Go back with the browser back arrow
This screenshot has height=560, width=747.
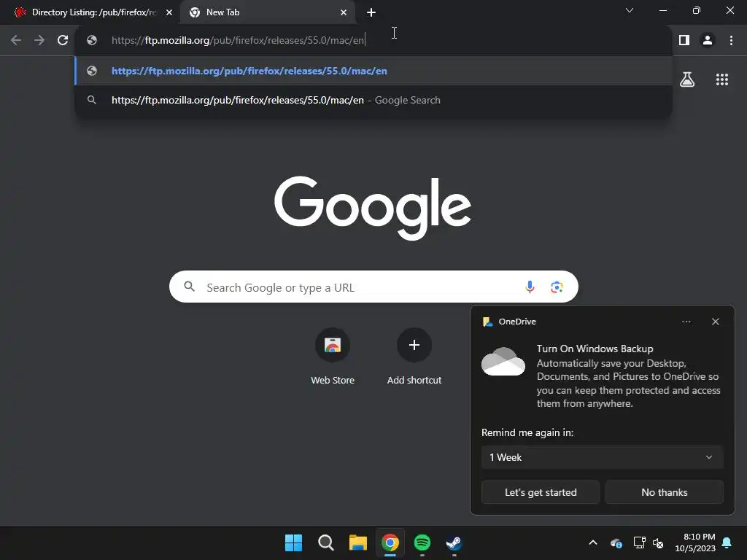point(16,40)
